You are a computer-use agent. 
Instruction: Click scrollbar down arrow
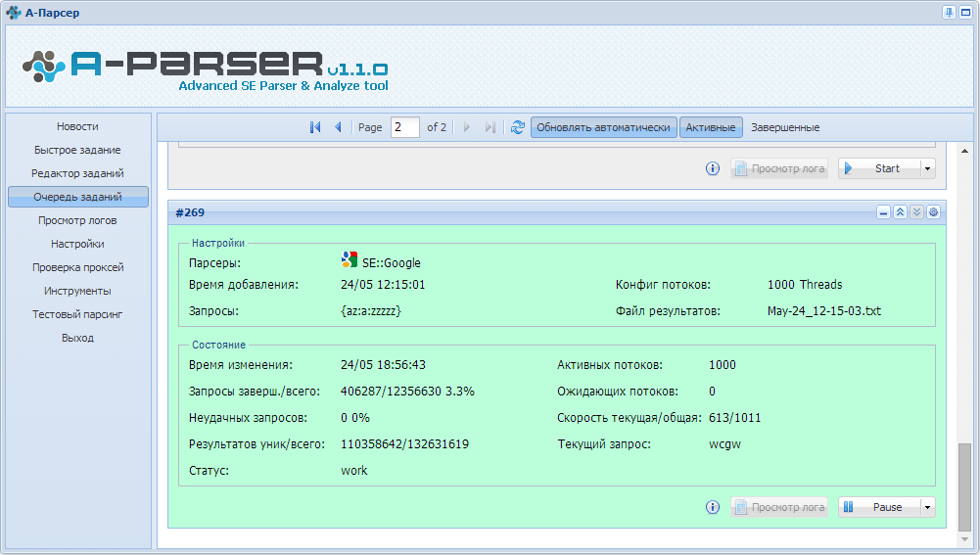(x=965, y=539)
